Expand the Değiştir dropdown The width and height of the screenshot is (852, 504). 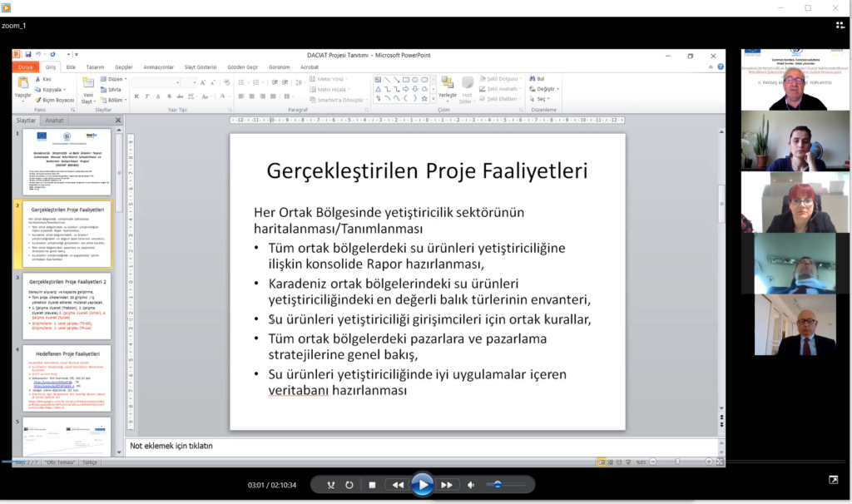547,88
